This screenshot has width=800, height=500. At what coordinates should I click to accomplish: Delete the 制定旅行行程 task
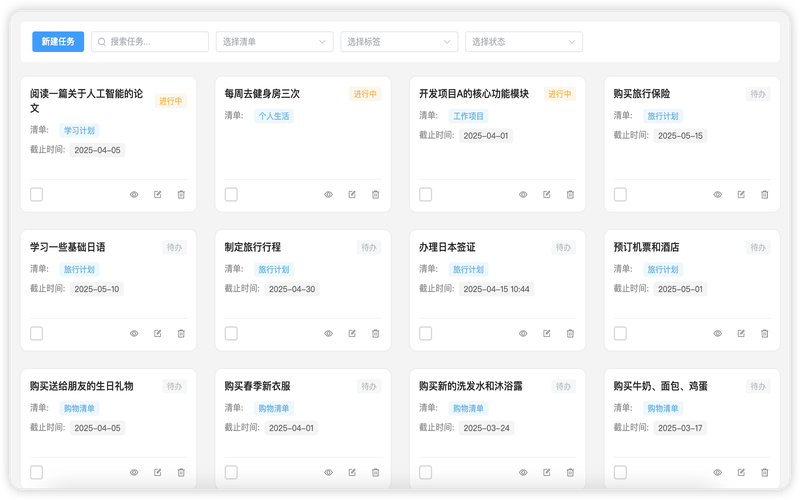[x=376, y=334]
